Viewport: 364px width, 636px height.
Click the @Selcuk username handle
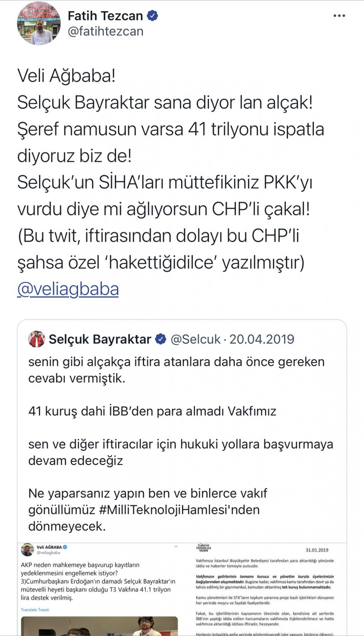(196, 339)
